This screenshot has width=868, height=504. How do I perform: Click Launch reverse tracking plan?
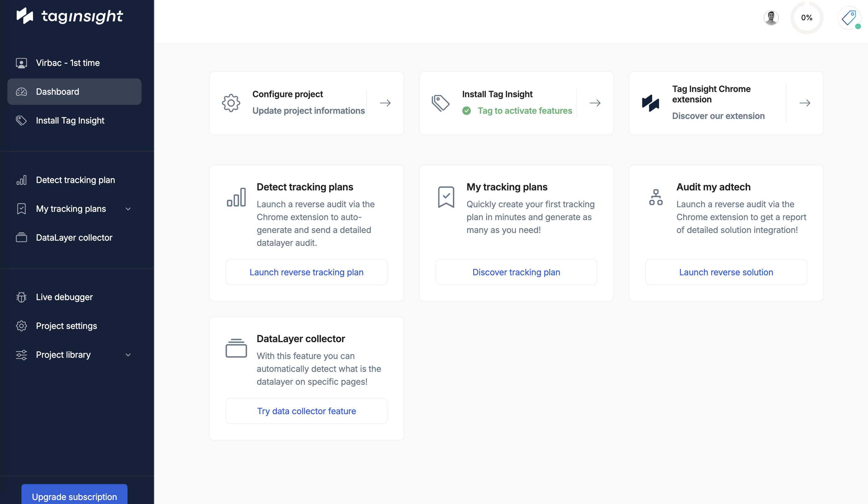tap(306, 272)
